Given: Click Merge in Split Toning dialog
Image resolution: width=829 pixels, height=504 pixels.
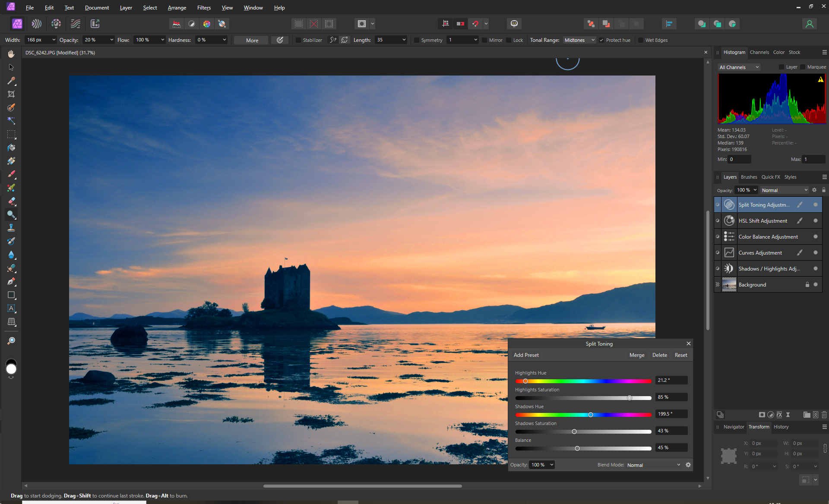Looking at the screenshot, I should pyautogui.click(x=637, y=355).
